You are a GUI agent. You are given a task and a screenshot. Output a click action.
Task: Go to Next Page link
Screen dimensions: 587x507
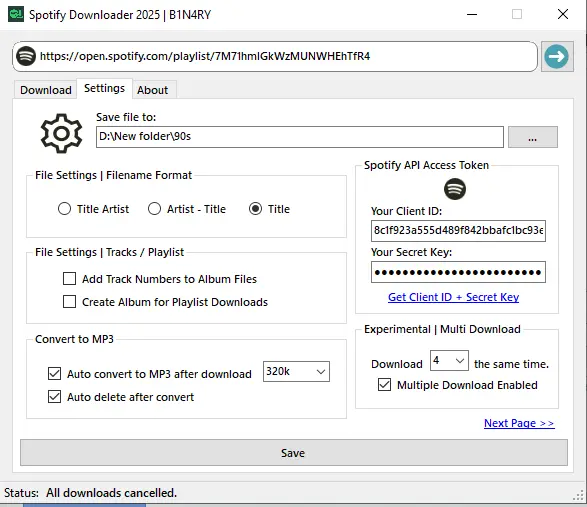point(519,423)
